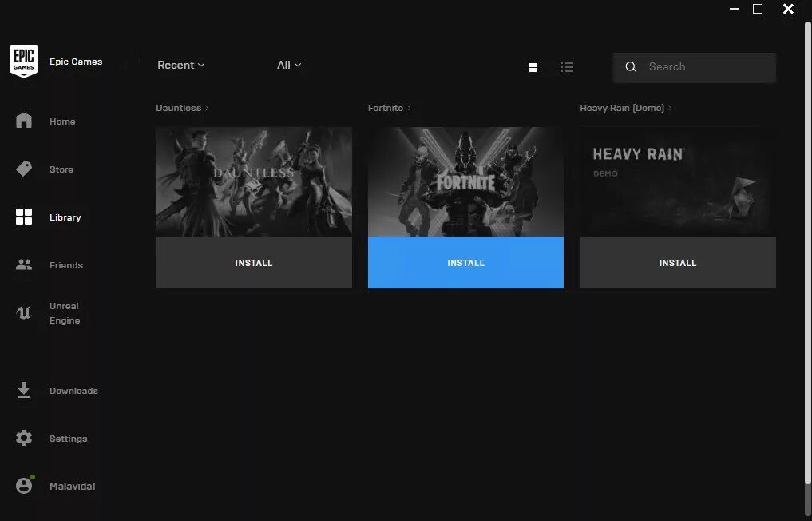Install Fortnite with blue button

465,262
